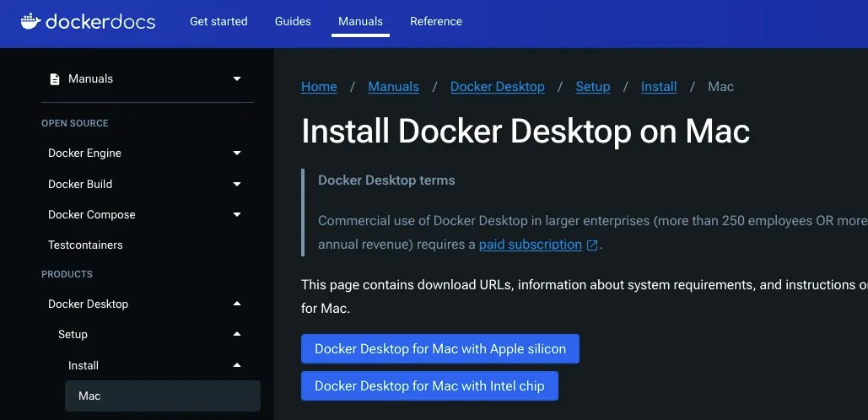
Task: Click the Docker Desktop terms note title
Action: (386, 180)
